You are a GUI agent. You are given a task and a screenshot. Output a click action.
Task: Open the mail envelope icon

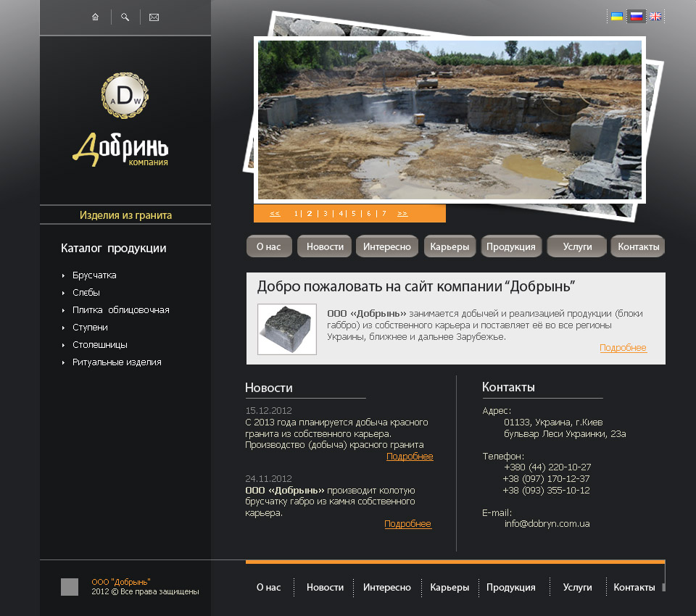(x=154, y=17)
